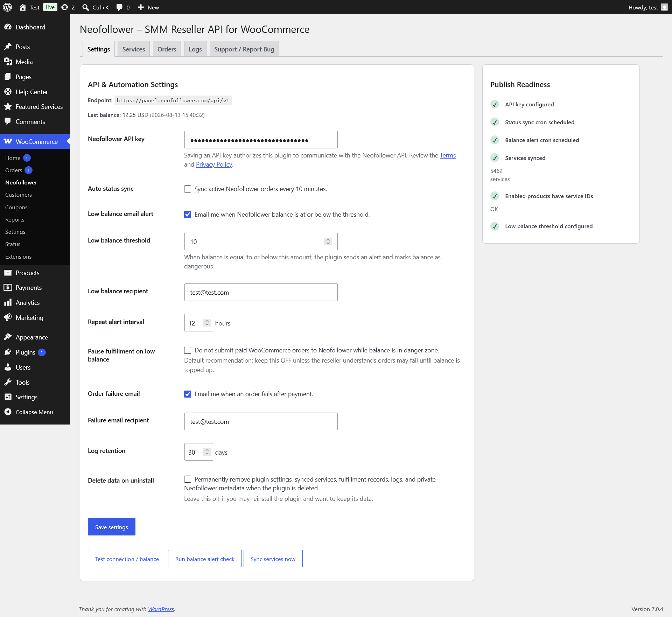Click the Featured Services star icon

[8, 106]
